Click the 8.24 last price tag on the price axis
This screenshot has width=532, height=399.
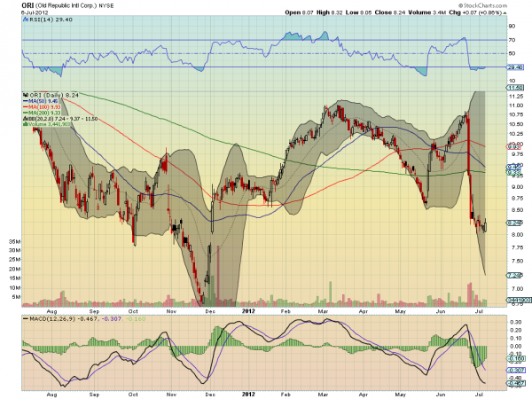pos(515,223)
